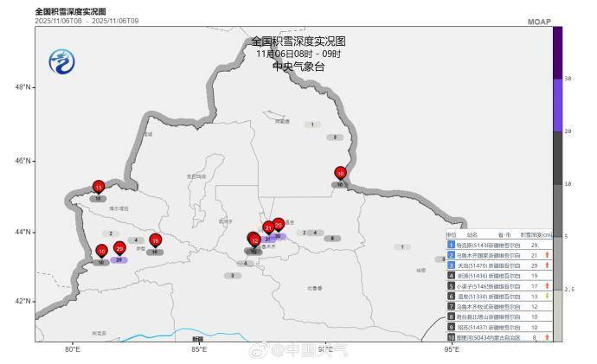The height and width of the screenshot is (364, 597).
Task: Click the dark gray 10-20 legend segment
Action: tap(557, 157)
